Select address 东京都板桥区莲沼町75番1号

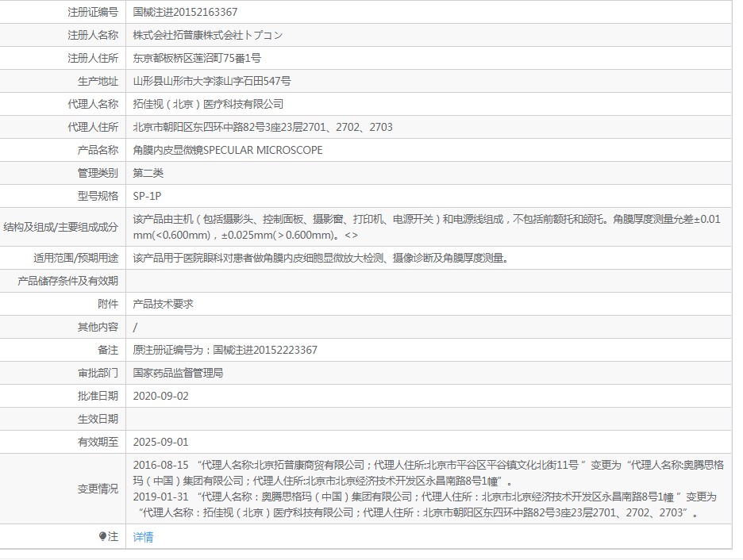coord(197,58)
